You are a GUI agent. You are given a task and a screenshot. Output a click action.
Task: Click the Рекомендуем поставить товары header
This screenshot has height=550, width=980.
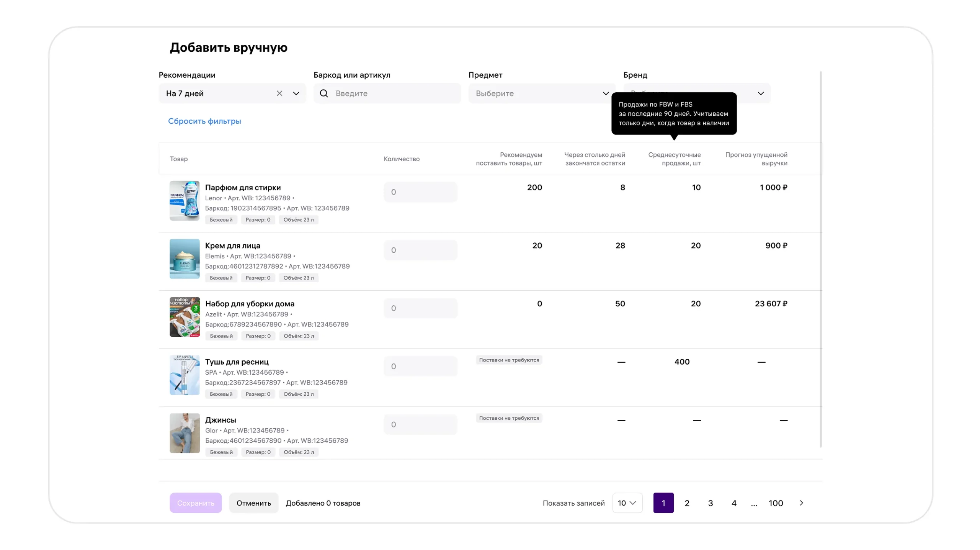509,159
